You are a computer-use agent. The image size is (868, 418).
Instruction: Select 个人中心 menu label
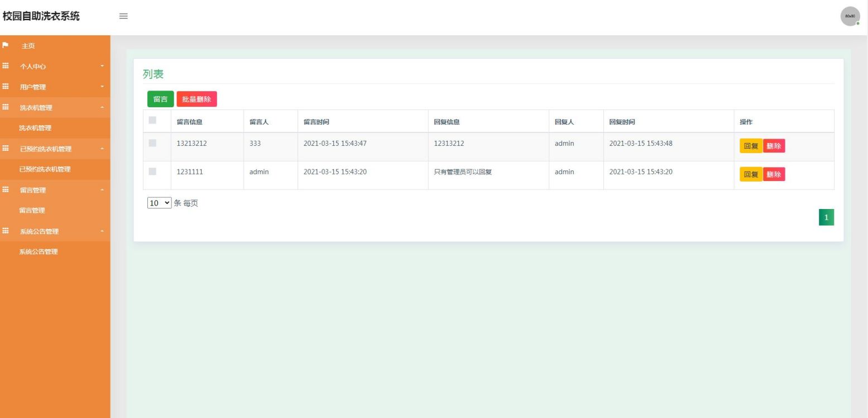pyautogui.click(x=33, y=66)
